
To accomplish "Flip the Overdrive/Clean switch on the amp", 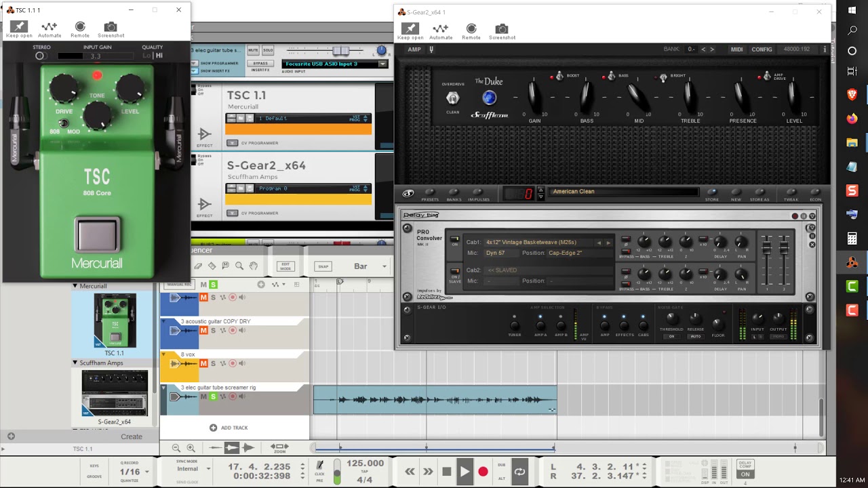I will click(x=452, y=98).
